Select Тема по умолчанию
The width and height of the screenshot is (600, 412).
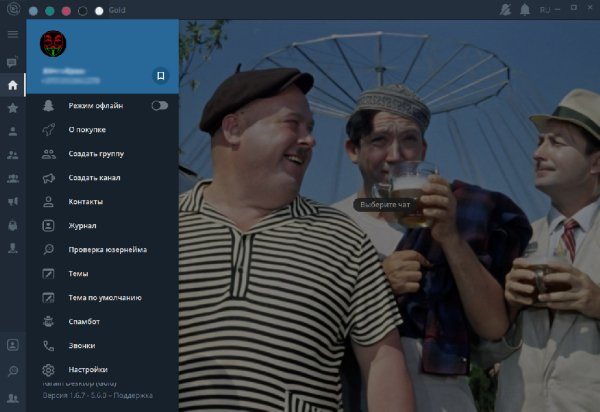(103, 298)
